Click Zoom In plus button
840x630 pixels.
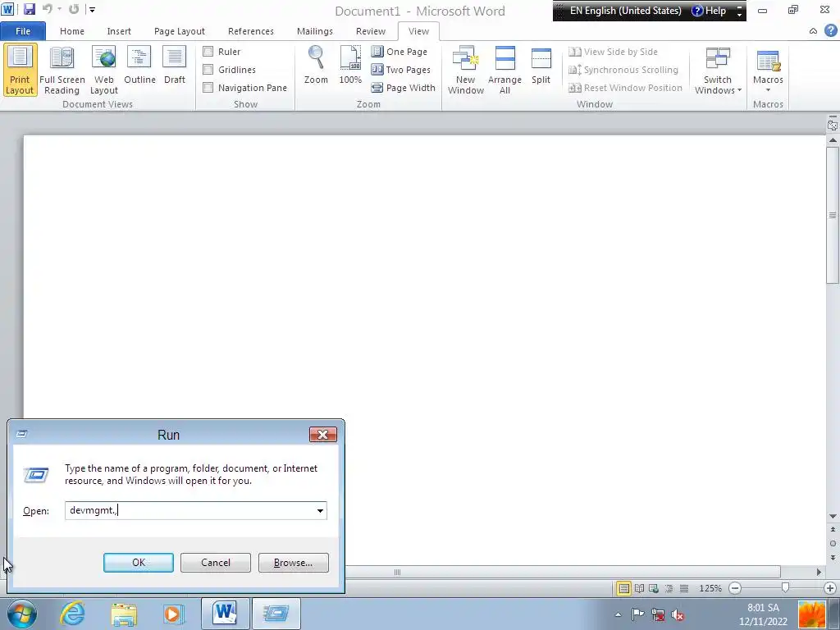click(830, 588)
